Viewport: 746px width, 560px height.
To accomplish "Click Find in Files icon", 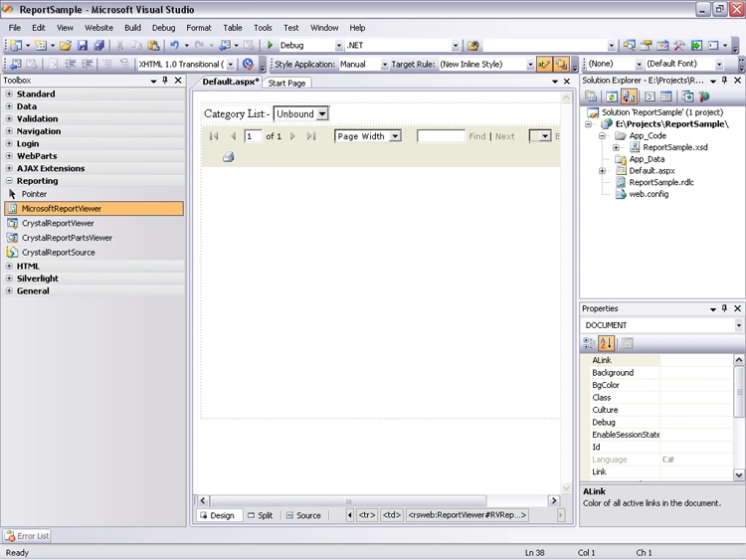I will coord(472,45).
